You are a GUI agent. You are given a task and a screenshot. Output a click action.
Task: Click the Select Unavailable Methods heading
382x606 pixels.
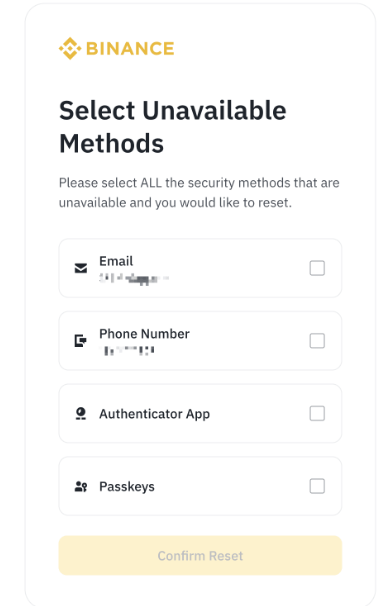tap(172, 127)
